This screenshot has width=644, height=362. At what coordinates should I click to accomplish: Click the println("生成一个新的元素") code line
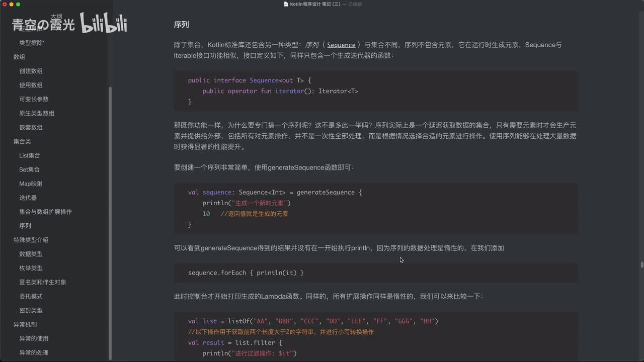pos(247,203)
